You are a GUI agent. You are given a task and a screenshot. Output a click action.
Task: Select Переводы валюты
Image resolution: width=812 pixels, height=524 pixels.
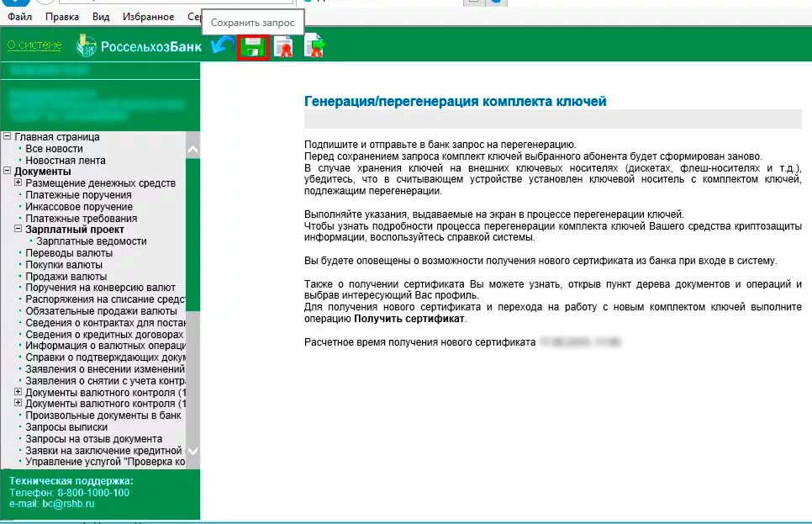point(69,253)
